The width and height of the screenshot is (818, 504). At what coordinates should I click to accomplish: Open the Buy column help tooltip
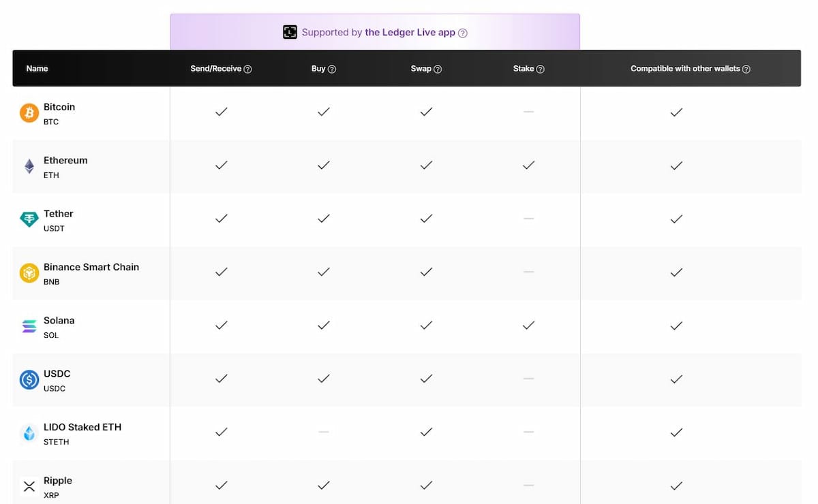point(333,68)
